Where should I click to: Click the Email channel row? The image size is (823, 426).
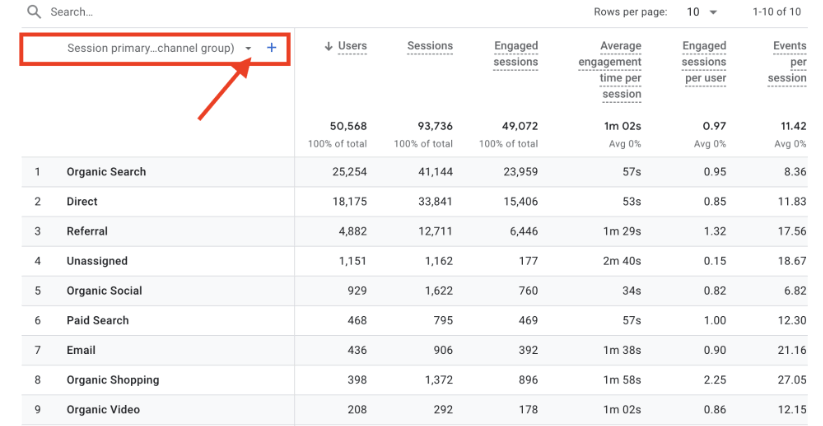[x=81, y=350]
